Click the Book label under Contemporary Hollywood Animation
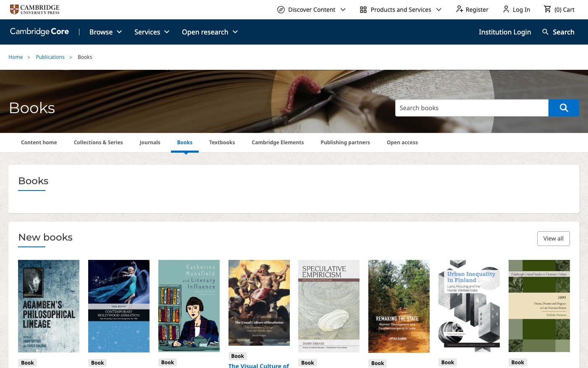588x368 pixels. pos(97,363)
